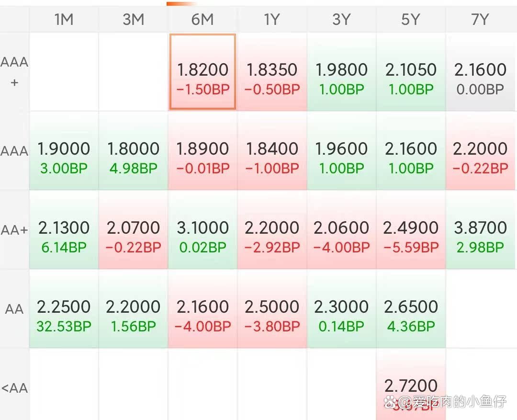Screen dimensions: 517x420
Task: Click the AA 1Y cell showing 2.5000
Action: coord(272,309)
